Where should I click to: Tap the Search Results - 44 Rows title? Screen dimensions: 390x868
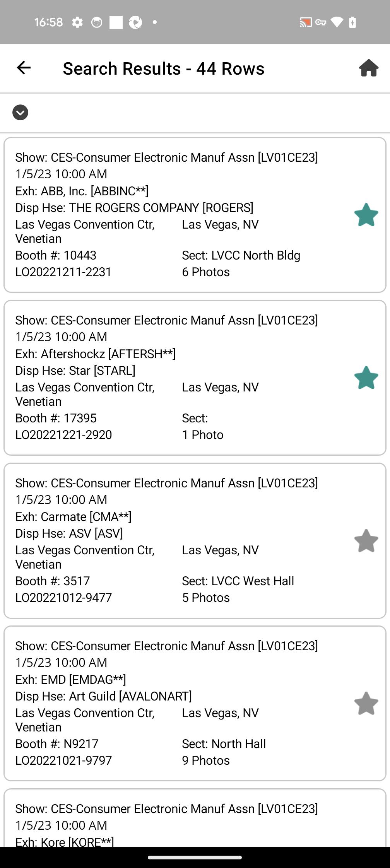click(x=164, y=68)
